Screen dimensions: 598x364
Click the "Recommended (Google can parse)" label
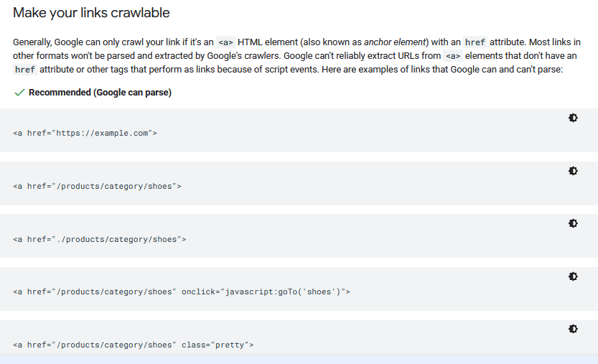pos(100,93)
